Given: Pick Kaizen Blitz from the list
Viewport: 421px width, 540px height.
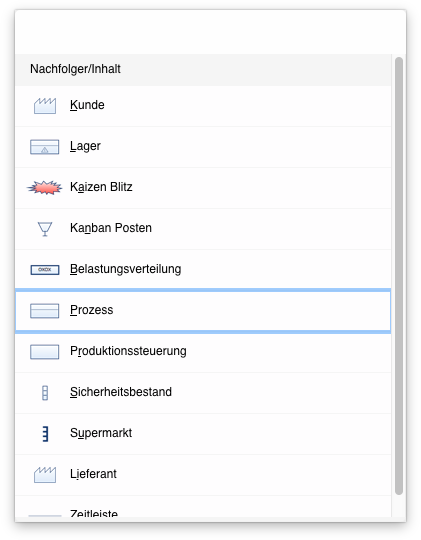Looking at the screenshot, I should 203,188.
